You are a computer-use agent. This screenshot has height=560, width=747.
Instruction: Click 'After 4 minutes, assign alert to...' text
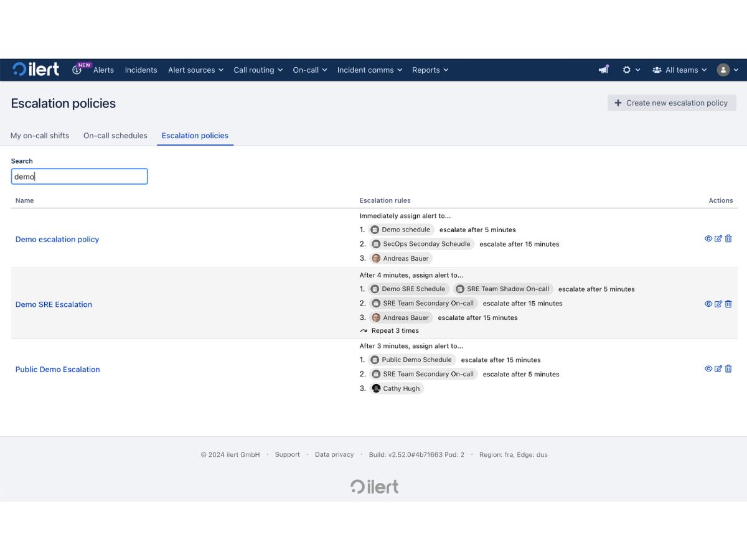point(411,275)
